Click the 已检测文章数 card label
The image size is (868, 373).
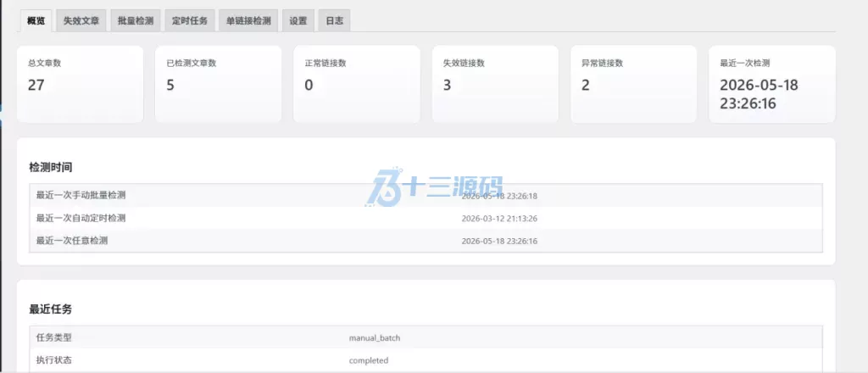pos(191,63)
